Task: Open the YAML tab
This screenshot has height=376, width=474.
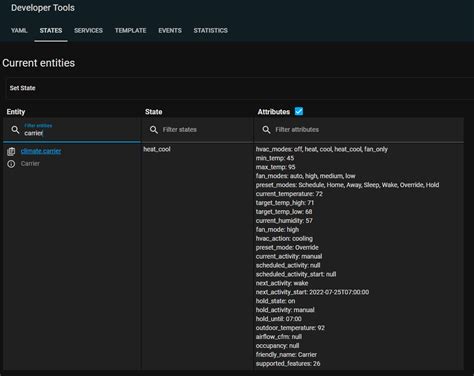Action: pos(19,31)
